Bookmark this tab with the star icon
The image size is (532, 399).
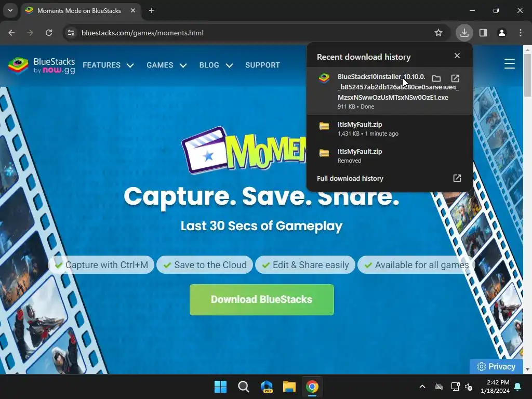438,33
